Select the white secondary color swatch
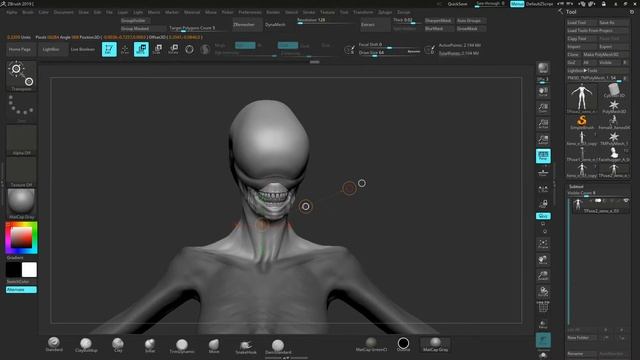The width and height of the screenshot is (640, 360). click(29, 270)
